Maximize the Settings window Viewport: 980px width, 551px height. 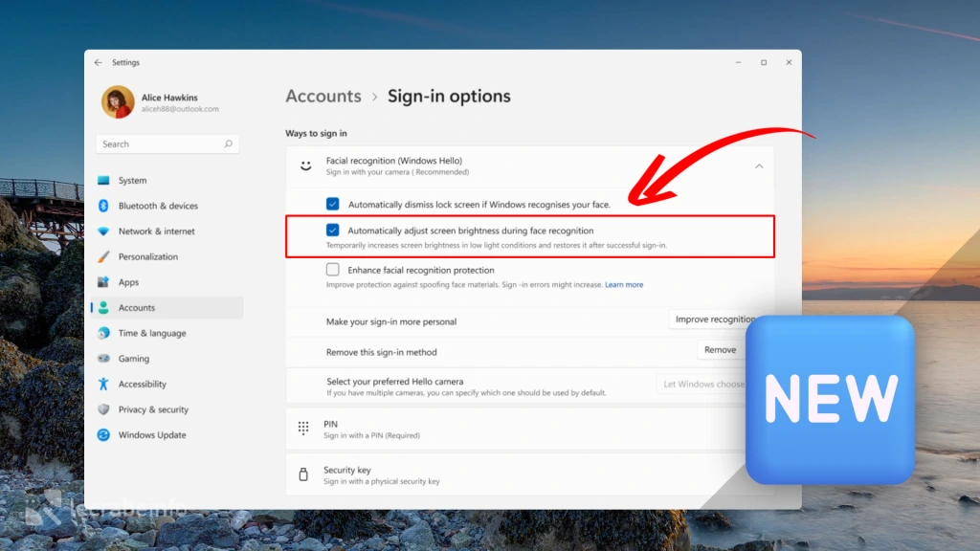click(x=764, y=62)
